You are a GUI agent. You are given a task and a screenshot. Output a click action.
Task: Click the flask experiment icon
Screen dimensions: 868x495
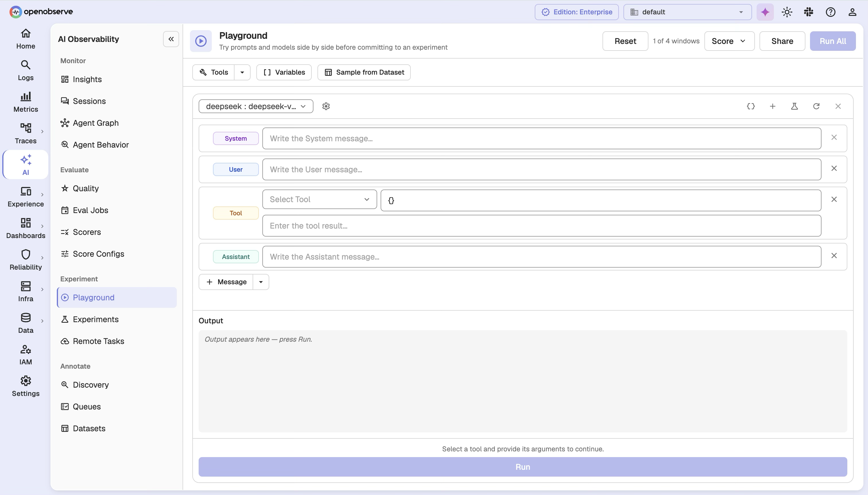(x=794, y=107)
